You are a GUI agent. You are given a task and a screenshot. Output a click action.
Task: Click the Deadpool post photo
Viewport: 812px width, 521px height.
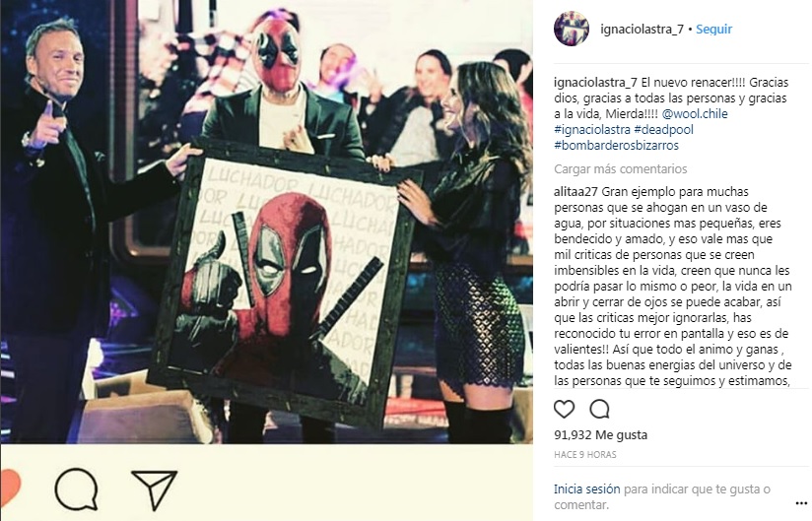point(267,222)
